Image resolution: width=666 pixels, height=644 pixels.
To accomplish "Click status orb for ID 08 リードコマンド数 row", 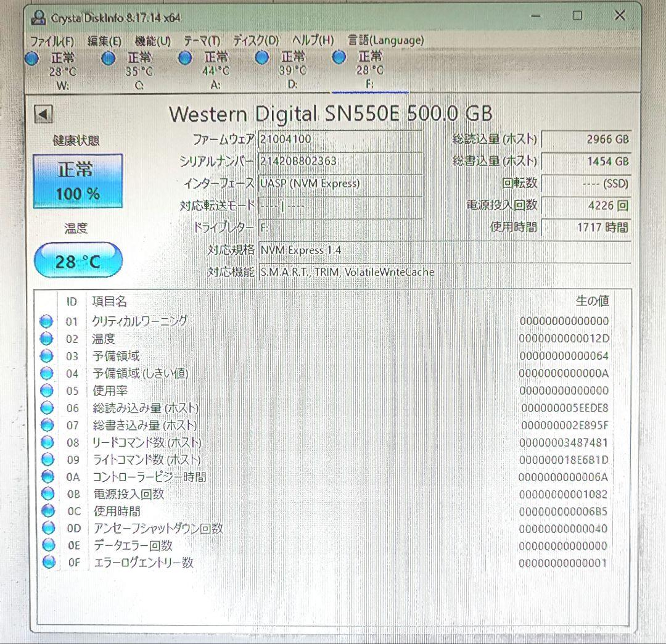I will coord(47,442).
